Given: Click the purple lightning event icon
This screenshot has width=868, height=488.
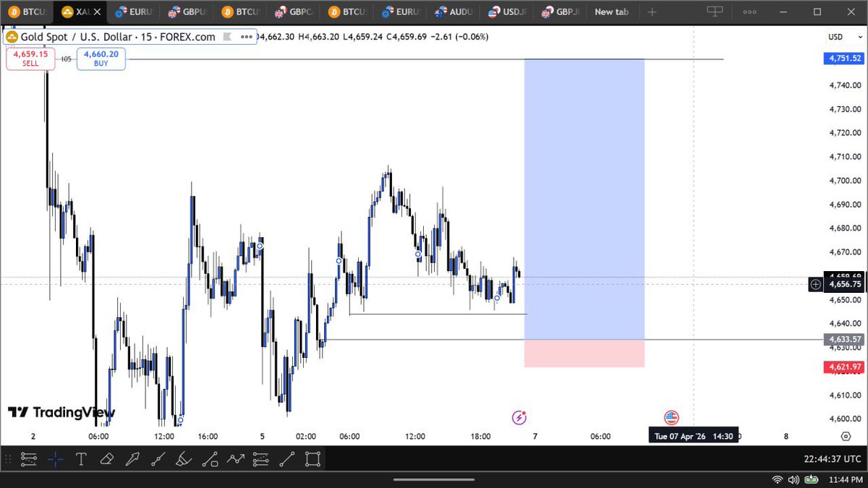Looking at the screenshot, I should tap(519, 417).
